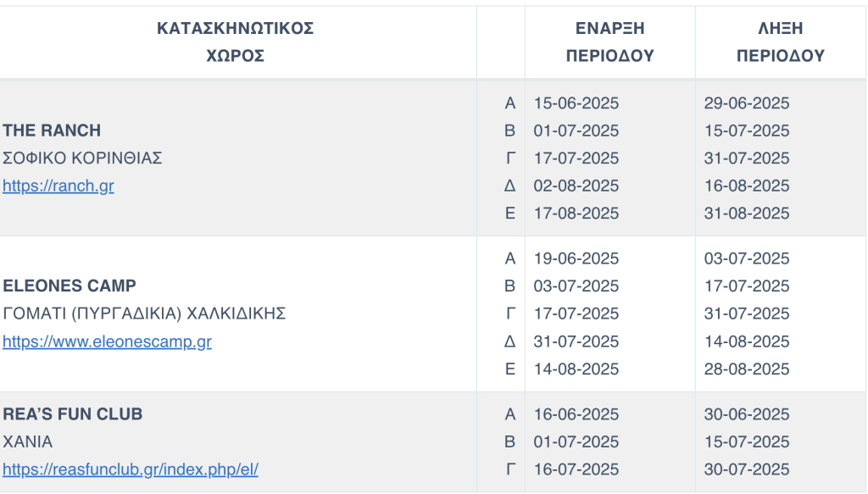
Task: Open the ranch.gr website link
Action: coord(58,186)
